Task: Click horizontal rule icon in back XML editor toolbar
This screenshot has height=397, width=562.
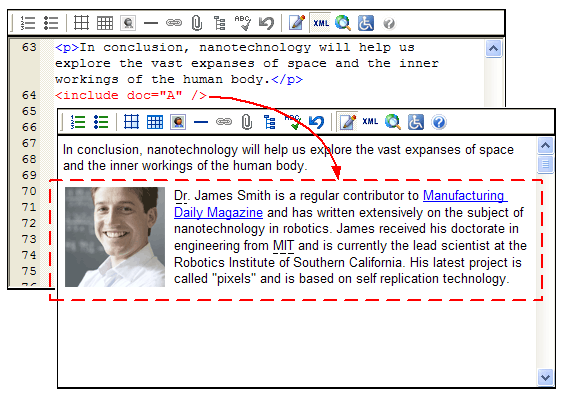Action: (x=151, y=23)
